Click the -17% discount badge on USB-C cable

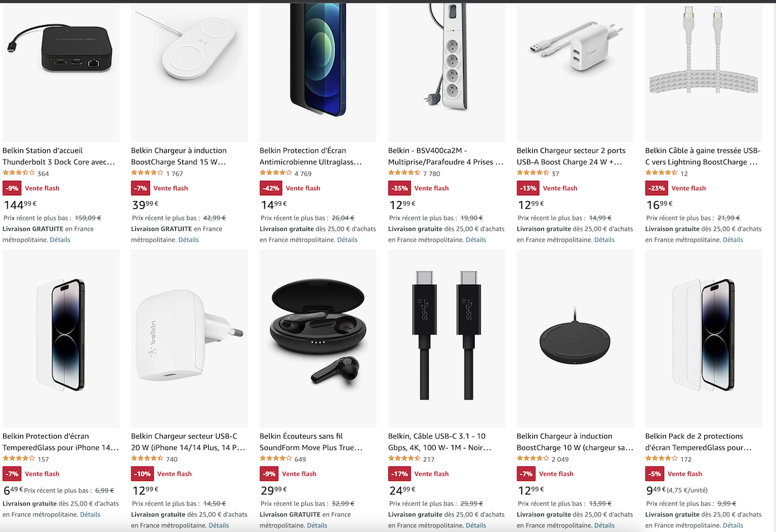coord(398,474)
